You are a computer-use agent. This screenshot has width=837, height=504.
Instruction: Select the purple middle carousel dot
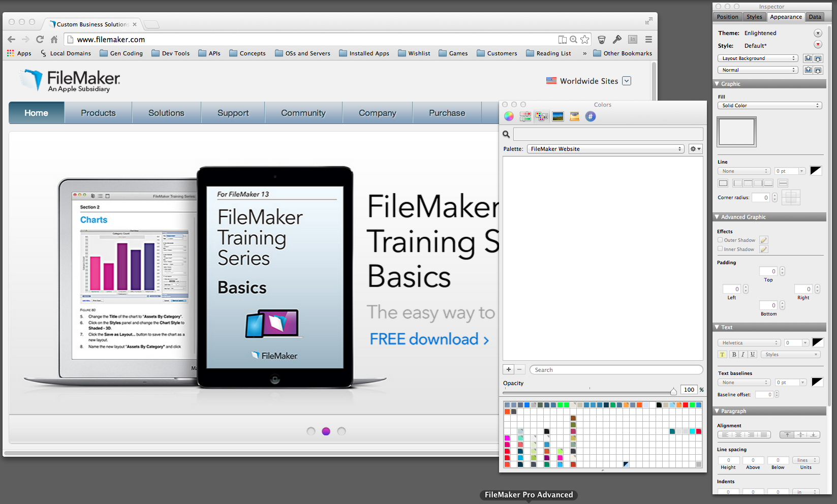326,431
